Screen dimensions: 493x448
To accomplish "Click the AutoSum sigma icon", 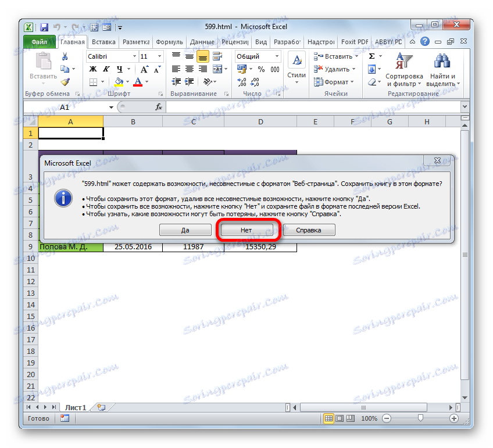I will [x=371, y=56].
